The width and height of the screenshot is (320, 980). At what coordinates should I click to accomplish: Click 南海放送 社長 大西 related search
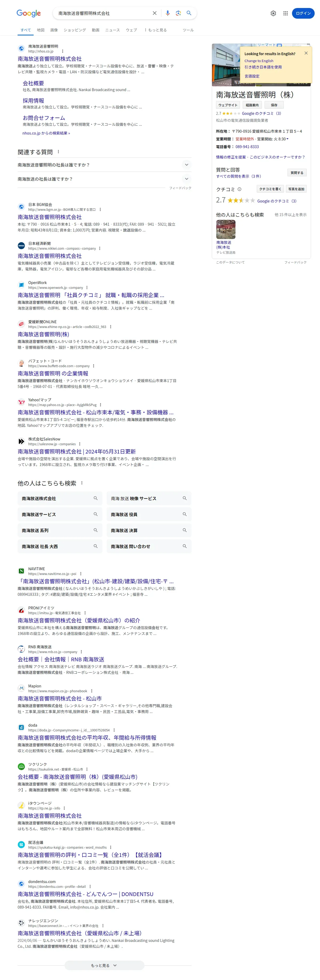tap(60, 546)
